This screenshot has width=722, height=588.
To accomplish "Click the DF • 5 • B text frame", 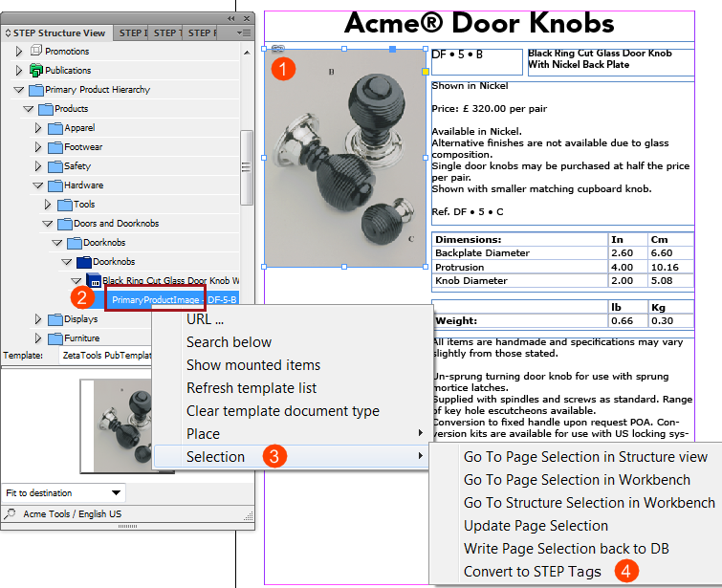I will coord(477,61).
